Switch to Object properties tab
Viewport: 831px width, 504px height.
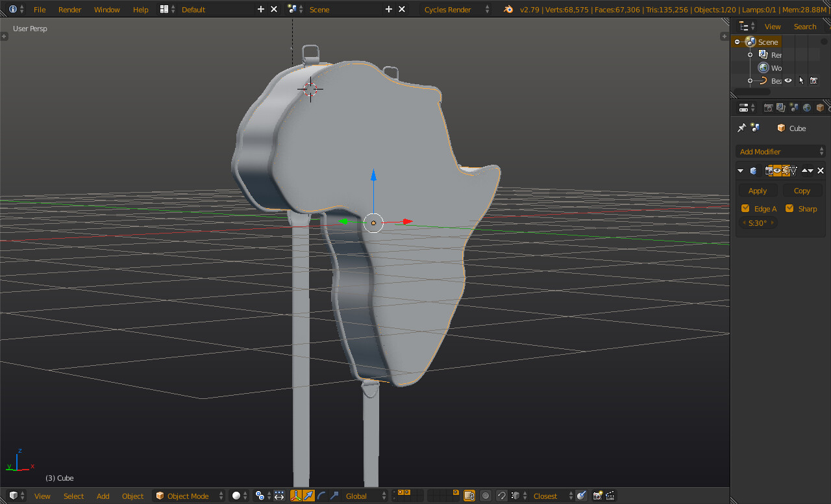click(x=820, y=108)
